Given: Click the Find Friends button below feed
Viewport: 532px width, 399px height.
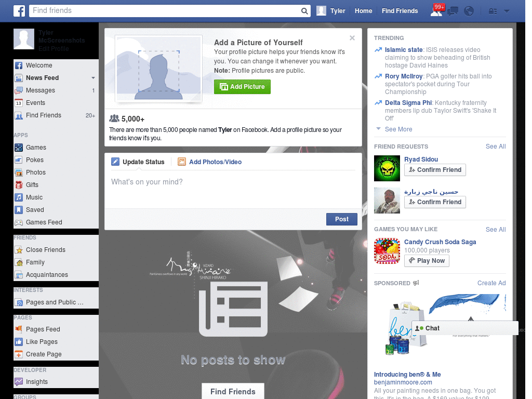Looking at the screenshot, I should pyautogui.click(x=233, y=392).
